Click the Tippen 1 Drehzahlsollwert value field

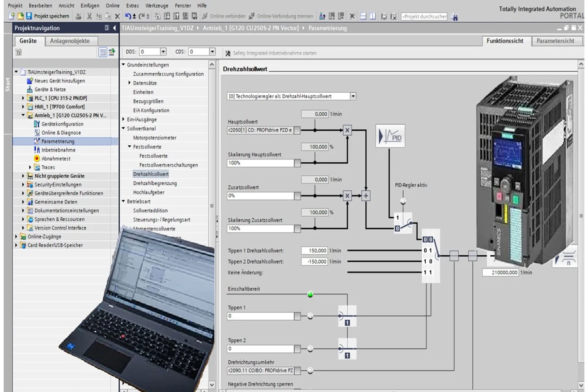pos(314,251)
